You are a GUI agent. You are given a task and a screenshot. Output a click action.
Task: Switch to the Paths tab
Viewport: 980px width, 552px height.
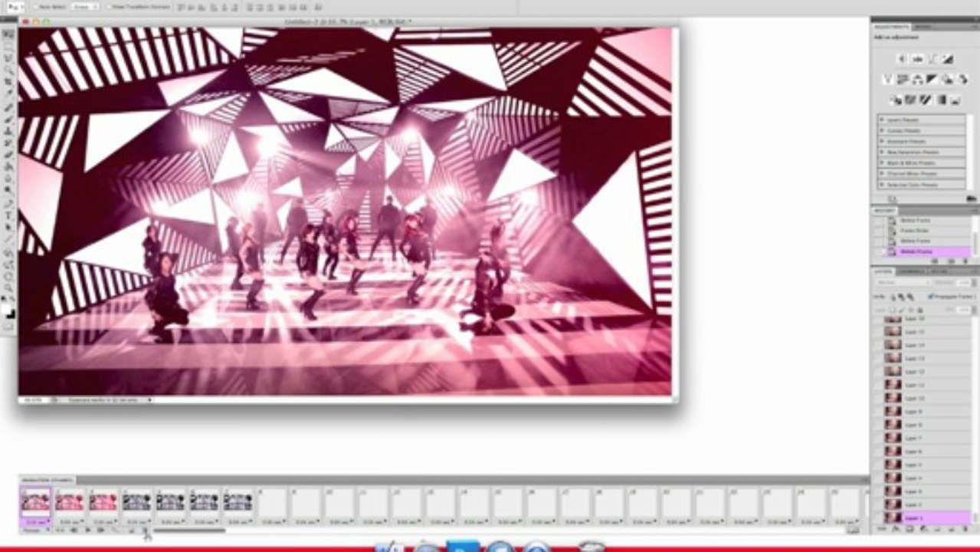tap(939, 272)
